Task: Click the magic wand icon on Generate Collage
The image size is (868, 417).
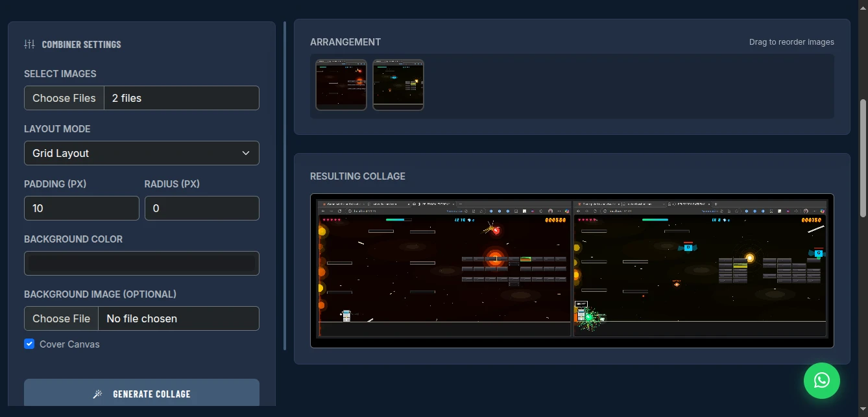Action: (98, 394)
